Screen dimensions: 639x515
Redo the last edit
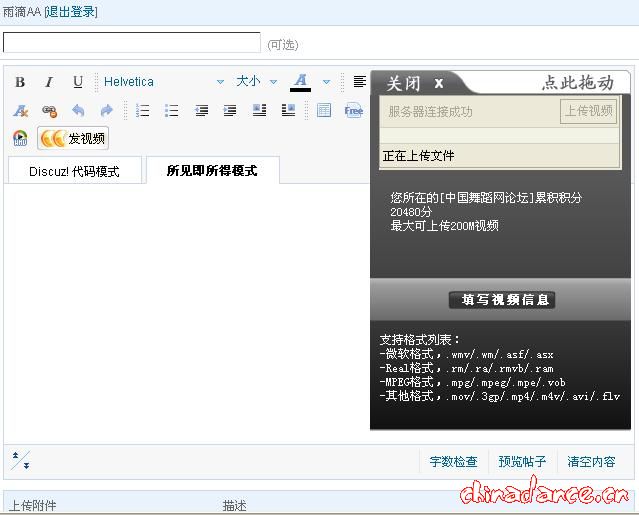pos(106,110)
